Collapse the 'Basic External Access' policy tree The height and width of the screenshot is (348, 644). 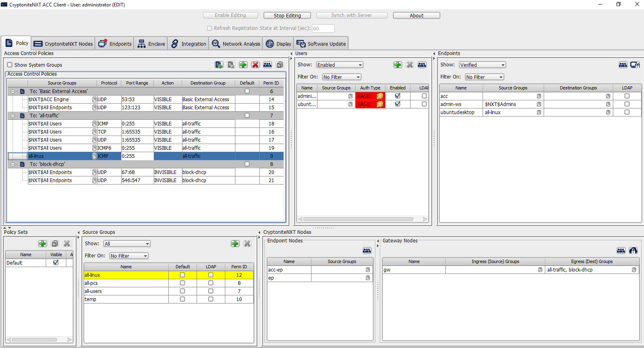click(x=13, y=91)
